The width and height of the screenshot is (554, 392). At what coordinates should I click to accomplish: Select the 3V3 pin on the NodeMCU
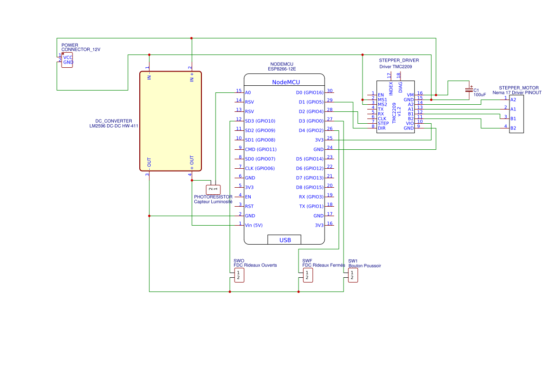249,187
